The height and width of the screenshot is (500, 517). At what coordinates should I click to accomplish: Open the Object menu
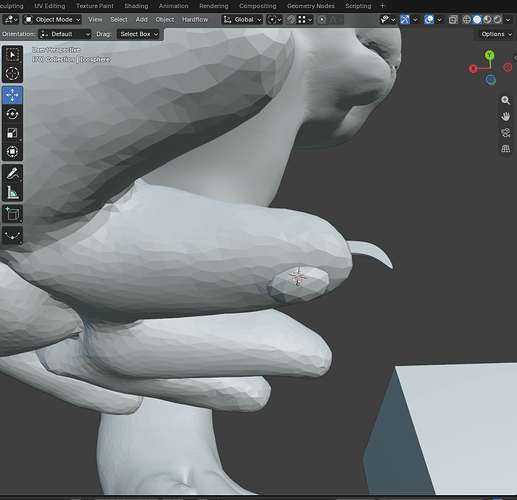pos(165,20)
